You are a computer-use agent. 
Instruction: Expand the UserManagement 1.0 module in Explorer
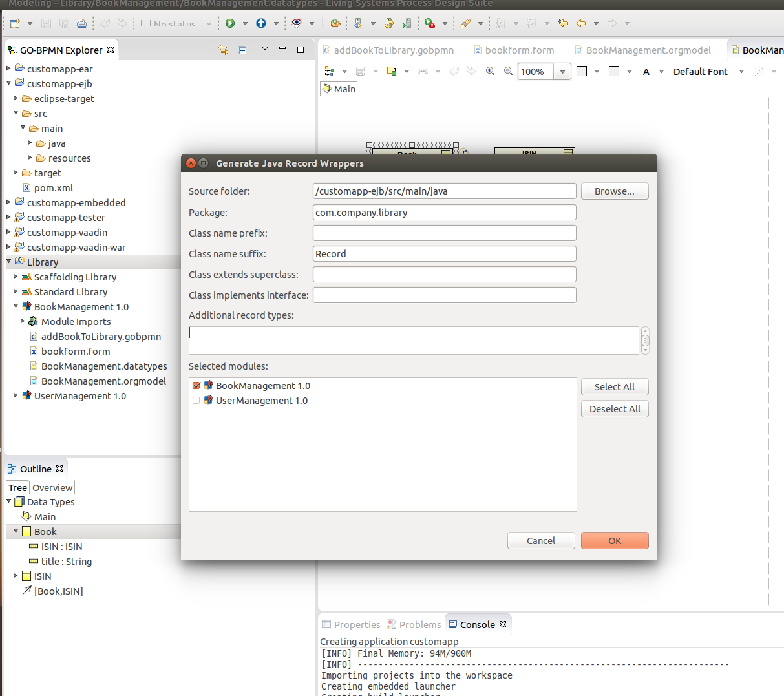click(16, 395)
